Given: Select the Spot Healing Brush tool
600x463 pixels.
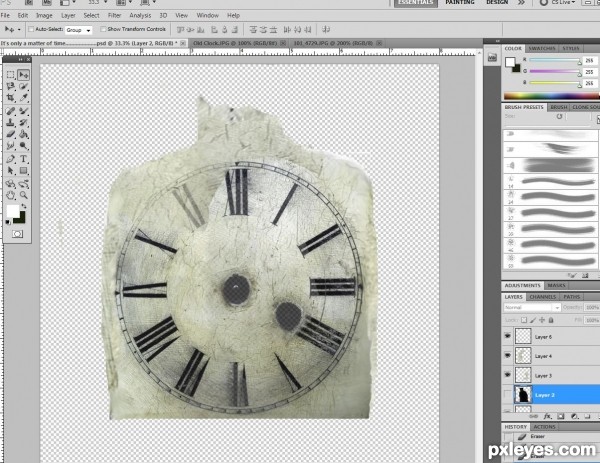Looking at the screenshot, I should coord(10,111).
